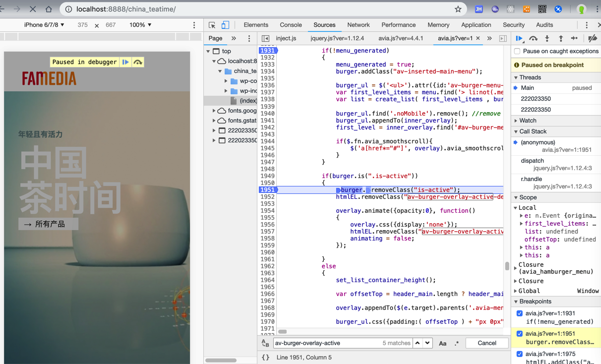
Task: Enable Pause on caught exceptions
Action: click(x=517, y=51)
